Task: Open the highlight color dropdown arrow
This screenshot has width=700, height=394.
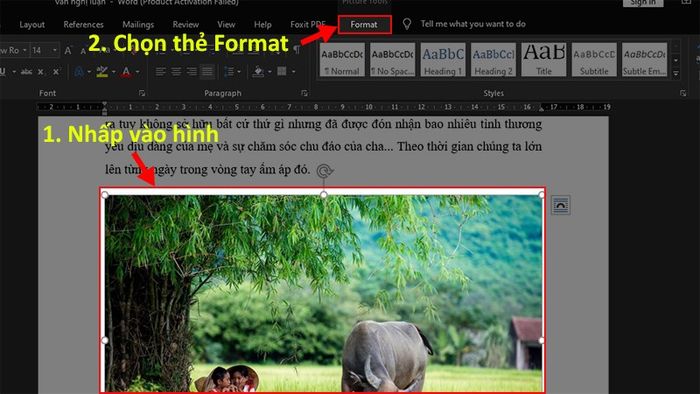Action: click(x=113, y=71)
